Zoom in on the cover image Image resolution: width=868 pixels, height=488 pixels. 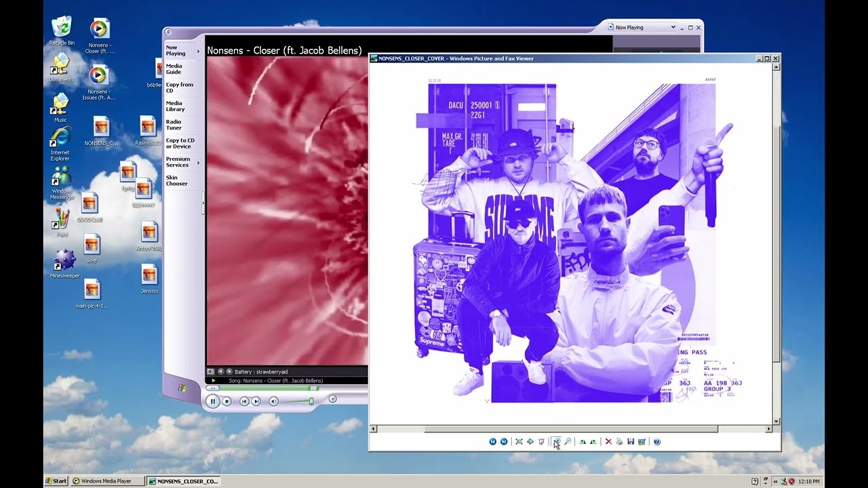point(557,441)
